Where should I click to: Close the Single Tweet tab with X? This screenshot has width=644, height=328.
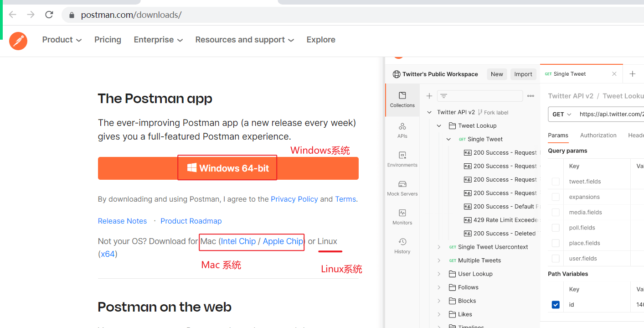tap(614, 74)
